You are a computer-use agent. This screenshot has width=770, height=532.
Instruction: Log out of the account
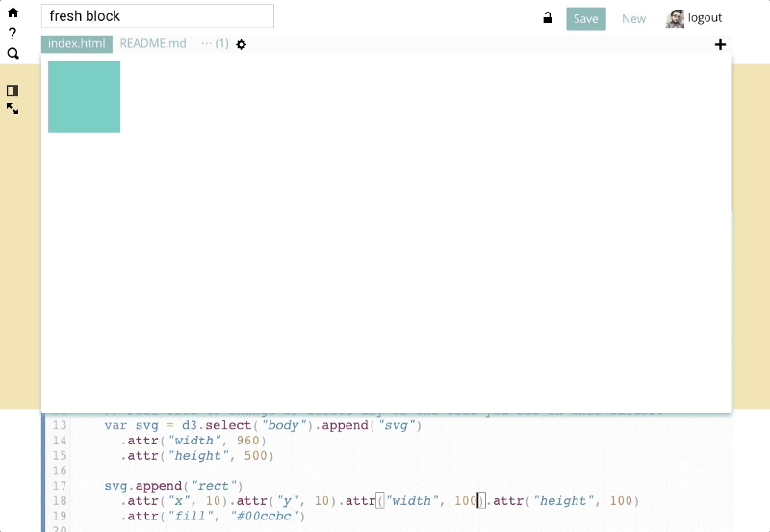tap(705, 18)
